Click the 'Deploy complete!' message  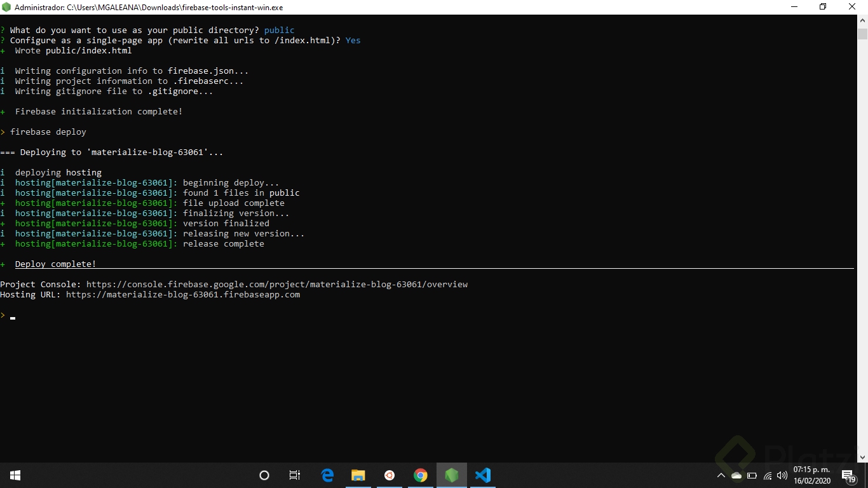(56, 264)
